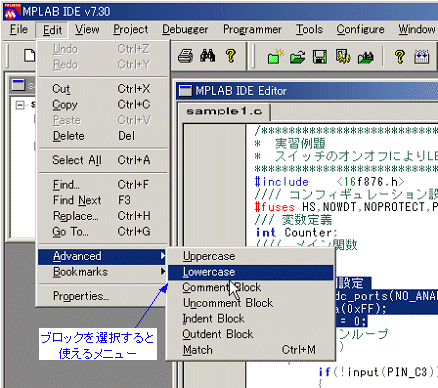The image size is (438, 388).
Task: Close the Edit menu
Action: coord(52,30)
